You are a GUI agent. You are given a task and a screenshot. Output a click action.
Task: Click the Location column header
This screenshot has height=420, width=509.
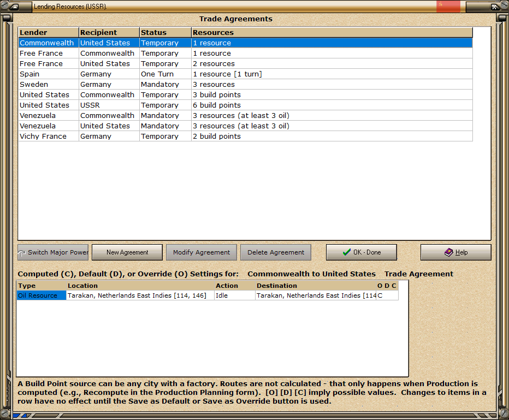click(x=140, y=286)
